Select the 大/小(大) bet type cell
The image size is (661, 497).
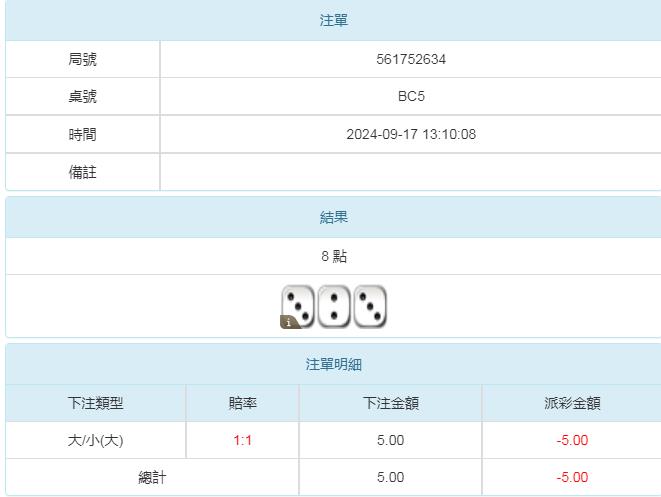tap(96, 440)
